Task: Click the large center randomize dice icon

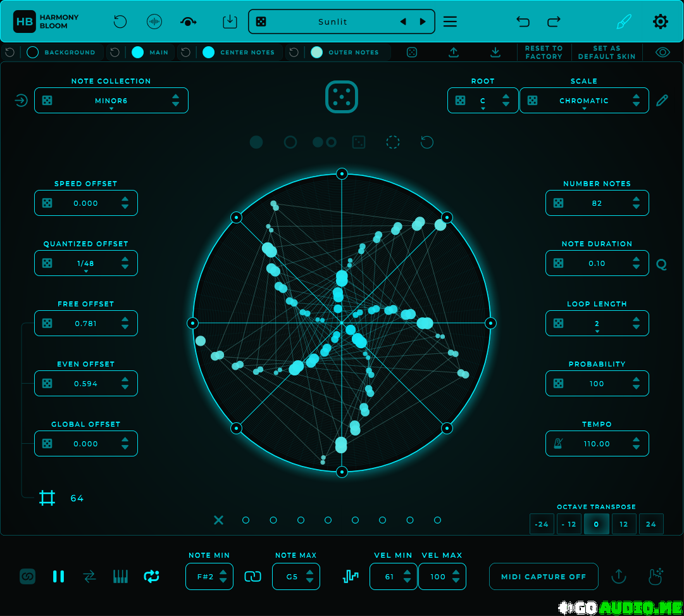Action: [342, 97]
